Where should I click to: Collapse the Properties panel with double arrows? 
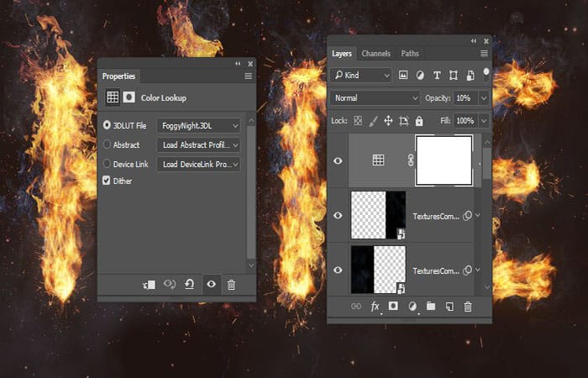tap(238, 64)
